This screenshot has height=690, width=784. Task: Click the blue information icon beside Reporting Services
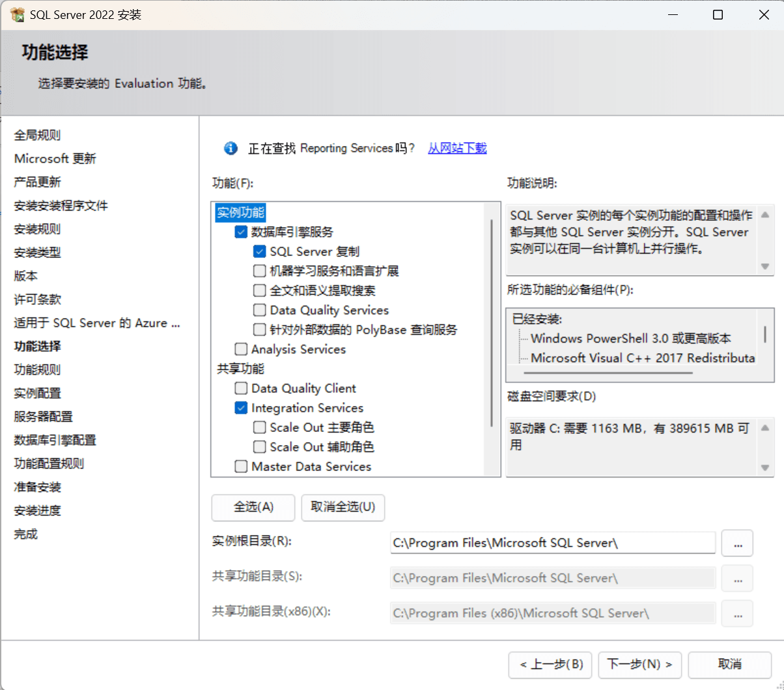(231, 149)
